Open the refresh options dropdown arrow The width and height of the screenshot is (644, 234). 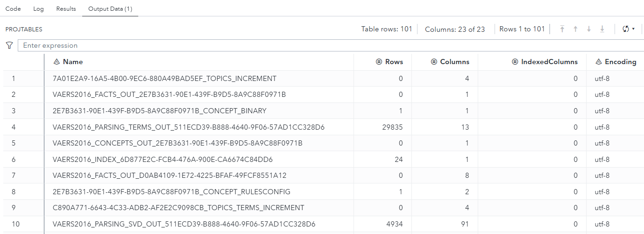[633, 29]
